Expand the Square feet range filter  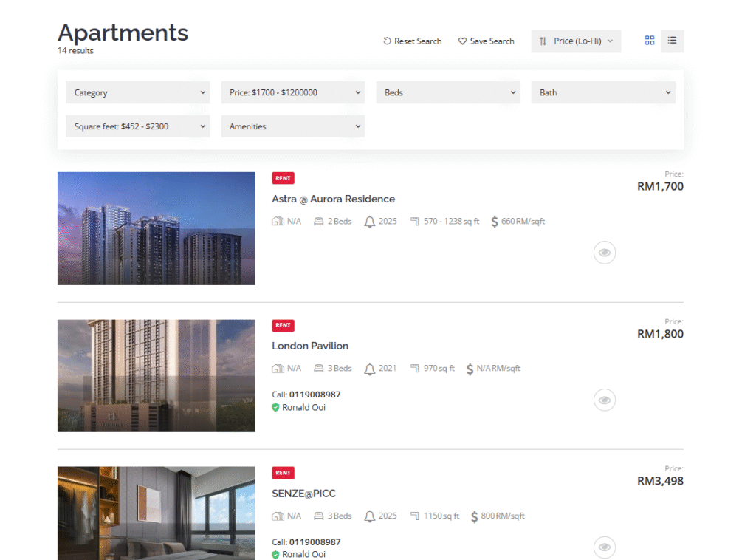coord(138,126)
